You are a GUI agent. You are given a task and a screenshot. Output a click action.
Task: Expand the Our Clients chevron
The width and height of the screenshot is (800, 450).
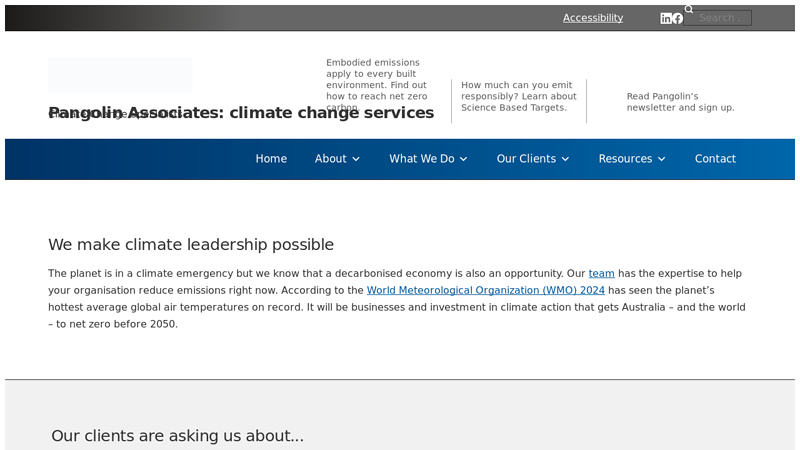click(565, 159)
